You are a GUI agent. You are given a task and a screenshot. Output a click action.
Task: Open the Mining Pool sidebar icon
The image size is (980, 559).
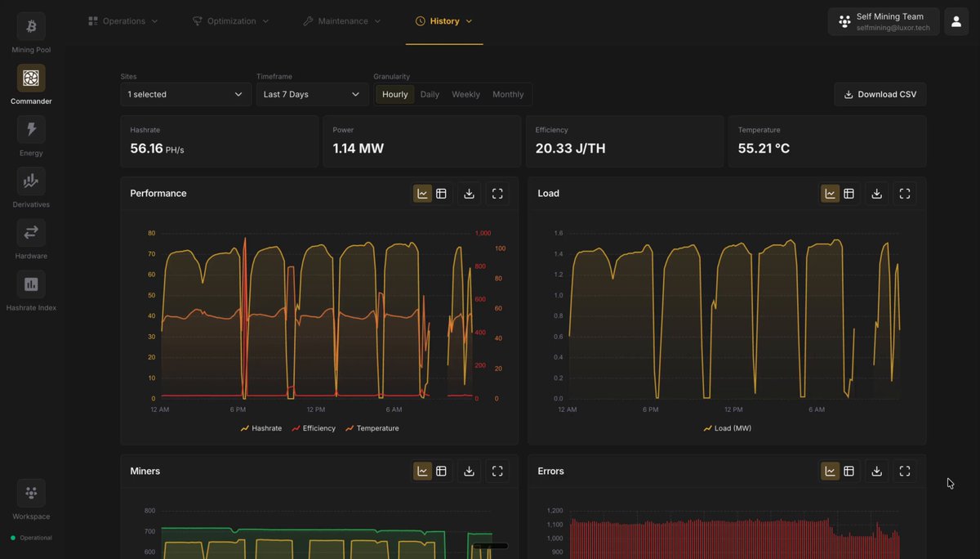[x=31, y=27]
